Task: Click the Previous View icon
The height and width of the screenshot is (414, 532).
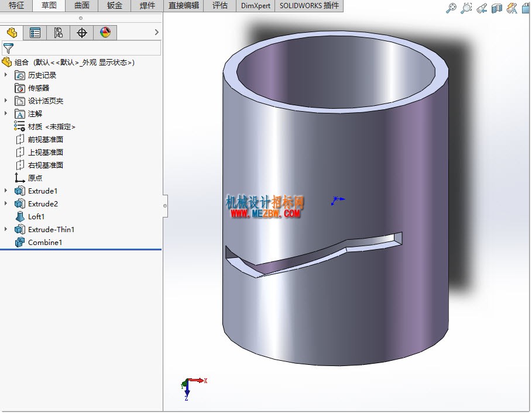Action: click(482, 8)
